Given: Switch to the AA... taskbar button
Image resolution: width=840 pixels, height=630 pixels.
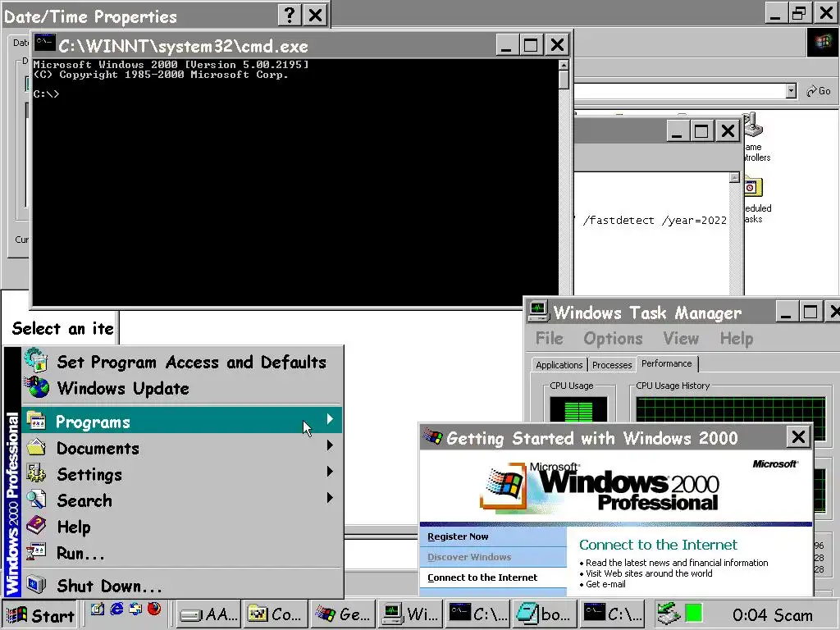Looking at the screenshot, I should tap(209, 614).
